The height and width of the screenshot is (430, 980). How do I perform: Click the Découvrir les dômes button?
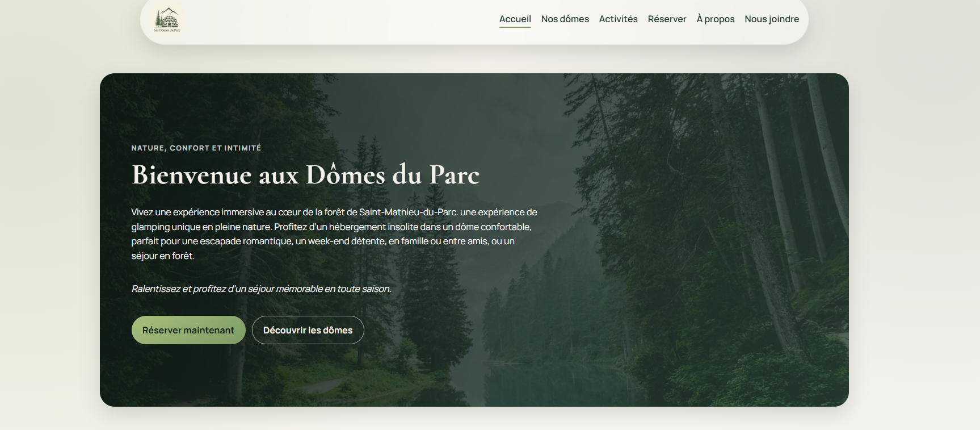(x=308, y=330)
